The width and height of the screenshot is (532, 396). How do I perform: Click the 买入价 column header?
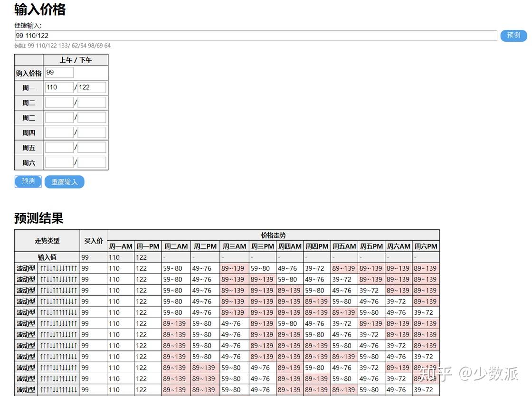click(x=93, y=241)
